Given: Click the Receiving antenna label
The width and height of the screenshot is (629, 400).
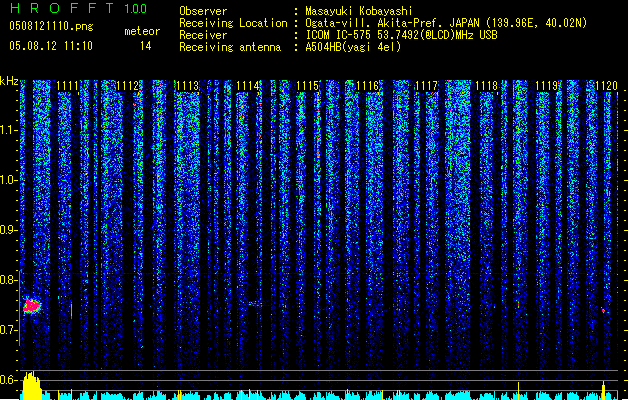Looking at the screenshot, I should click(x=230, y=47).
